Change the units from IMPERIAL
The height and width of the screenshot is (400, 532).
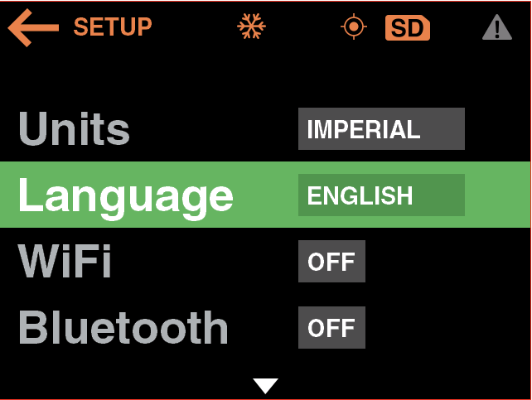pos(381,129)
